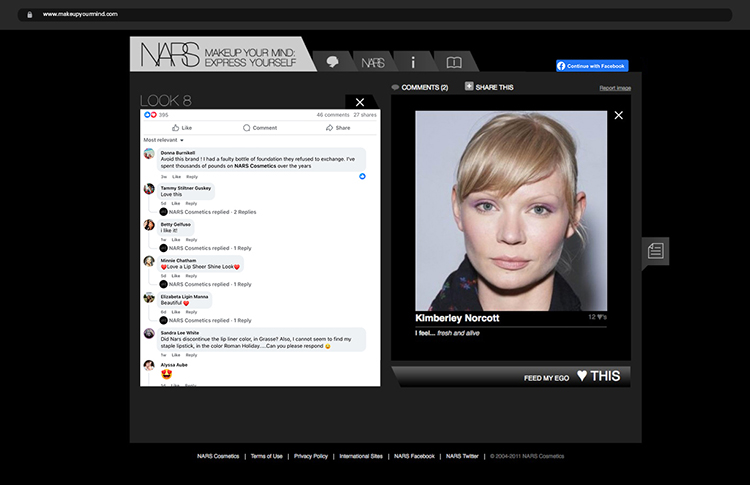
Task: Click the info 'i' tab icon
Action: point(413,62)
